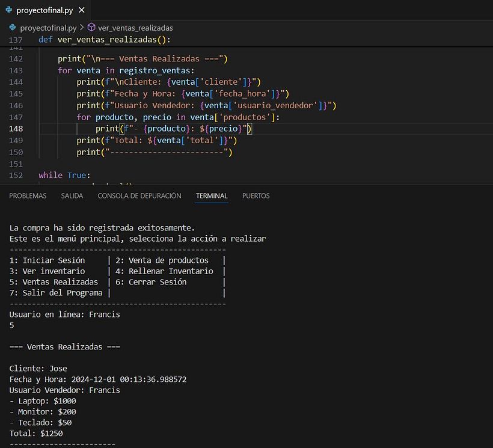Image resolution: width=493 pixels, height=448 pixels.
Task: Click the Python file icon in the breadcrumb
Action: [x=13, y=28]
